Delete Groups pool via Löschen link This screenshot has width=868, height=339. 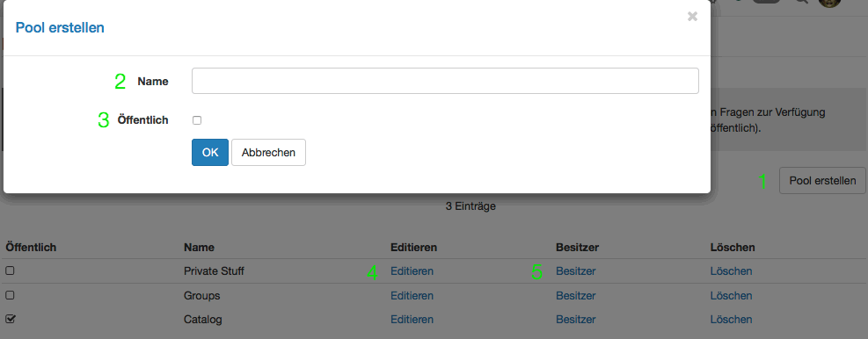732,296
